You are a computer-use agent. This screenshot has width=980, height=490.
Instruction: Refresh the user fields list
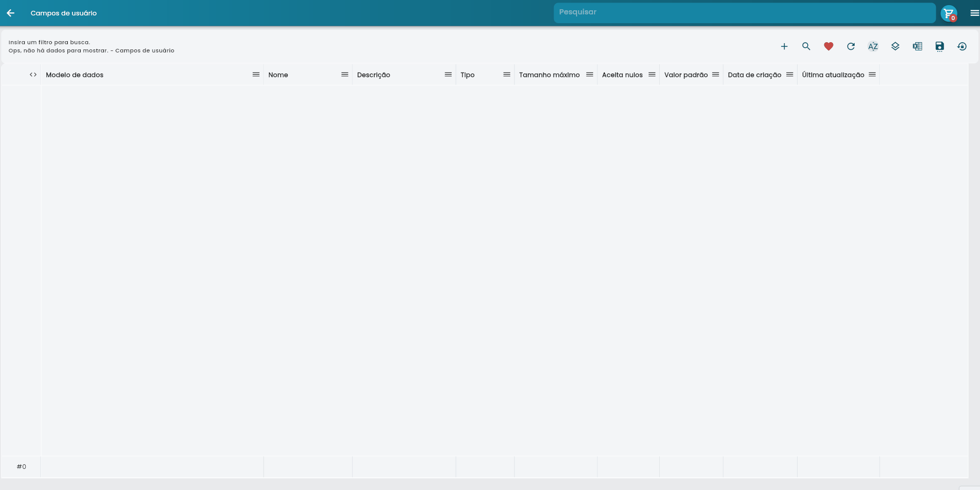pos(851,47)
